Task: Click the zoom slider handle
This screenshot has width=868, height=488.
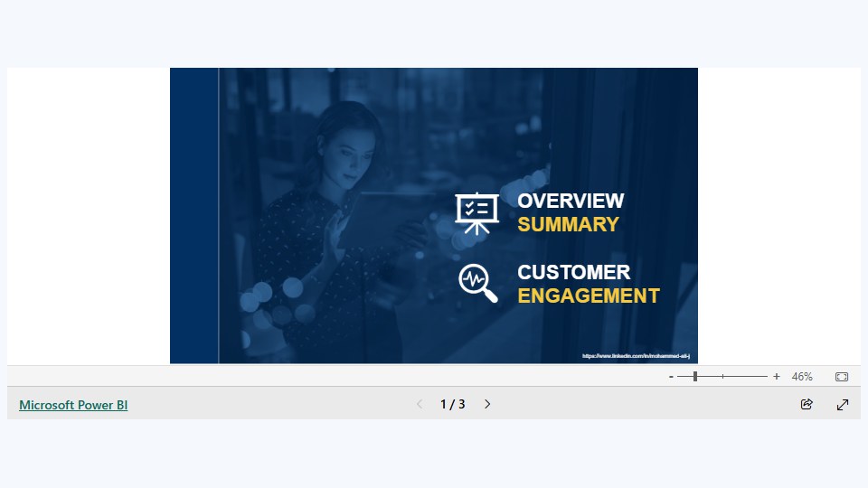Action: (695, 377)
